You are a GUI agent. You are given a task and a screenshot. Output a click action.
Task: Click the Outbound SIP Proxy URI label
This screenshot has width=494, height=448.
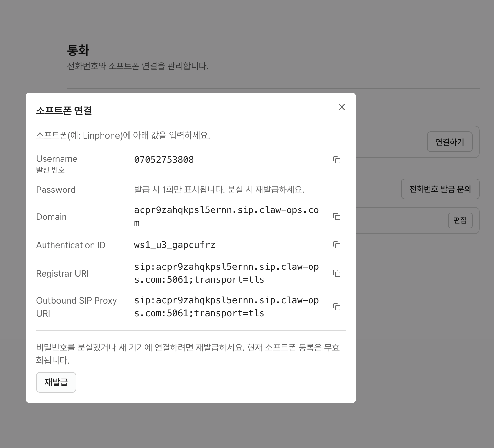(x=76, y=307)
